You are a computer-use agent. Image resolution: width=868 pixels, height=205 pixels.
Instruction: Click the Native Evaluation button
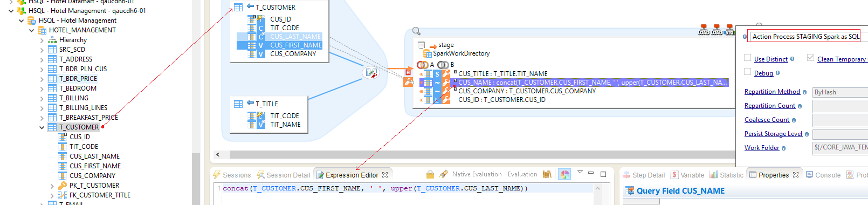click(x=477, y=174)
